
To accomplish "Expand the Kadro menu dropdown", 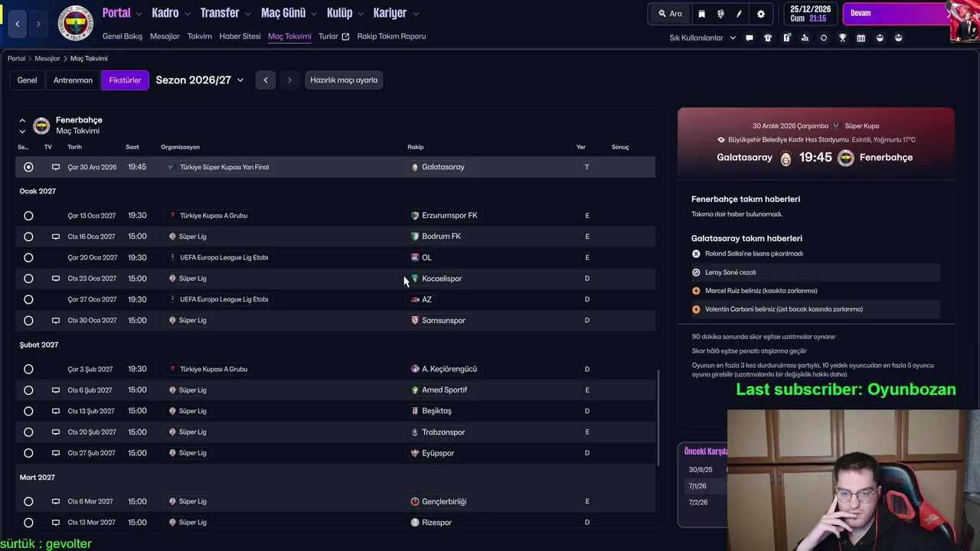I will click(188, 14).
